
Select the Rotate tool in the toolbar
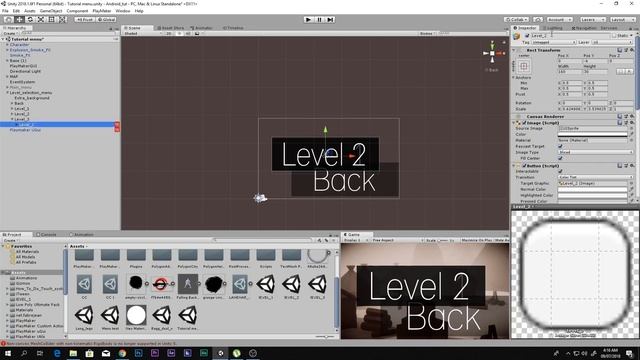point(30,19)
